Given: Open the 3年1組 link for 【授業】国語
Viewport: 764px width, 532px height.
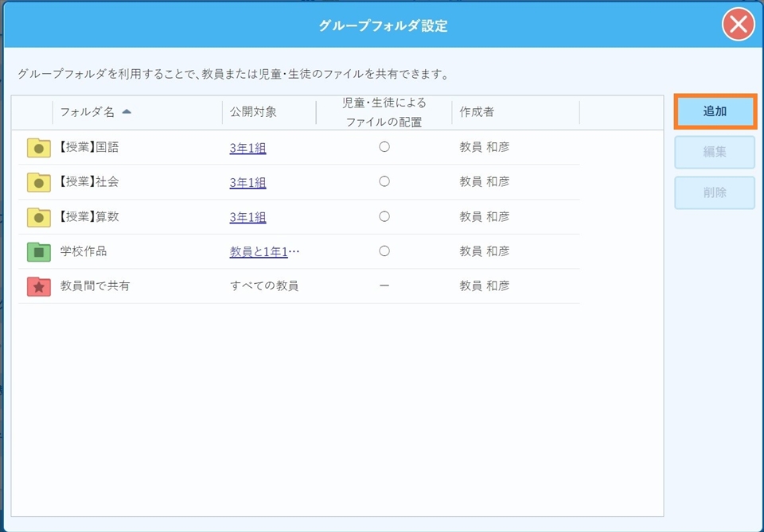Looking at the screenshot, I should point(248,148).
